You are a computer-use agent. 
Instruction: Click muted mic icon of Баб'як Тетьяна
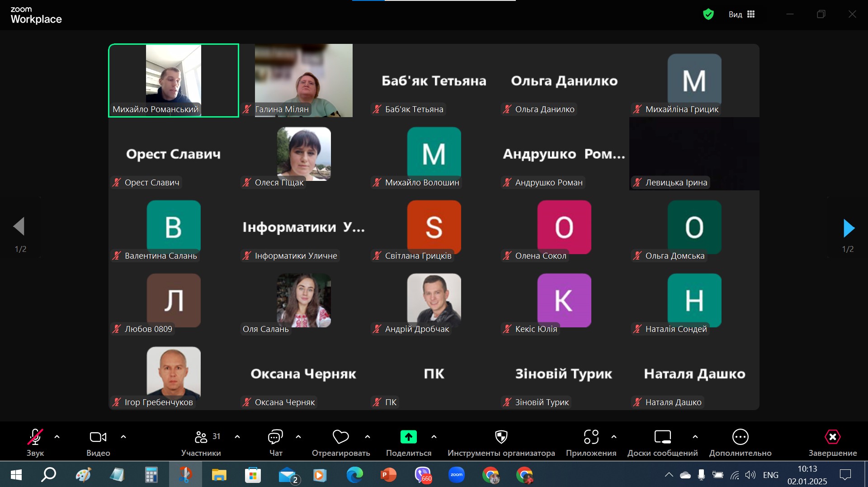click(x=377, y=109)
